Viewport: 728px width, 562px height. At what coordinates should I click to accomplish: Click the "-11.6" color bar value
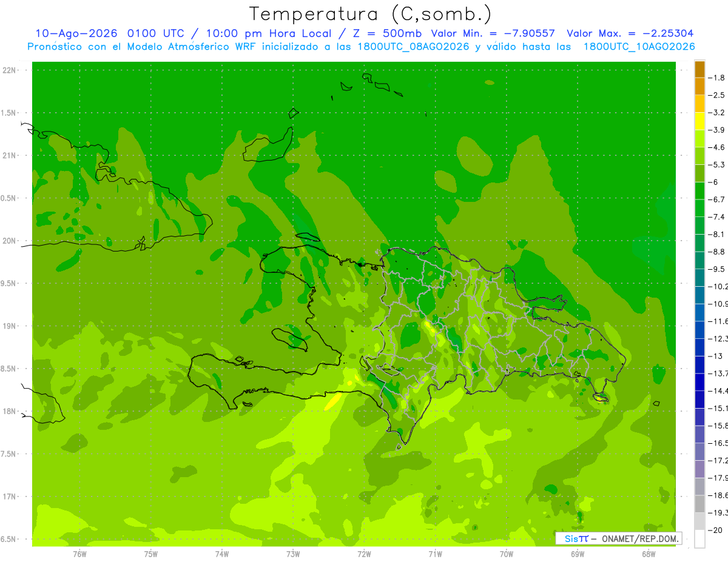coord(718,321)
